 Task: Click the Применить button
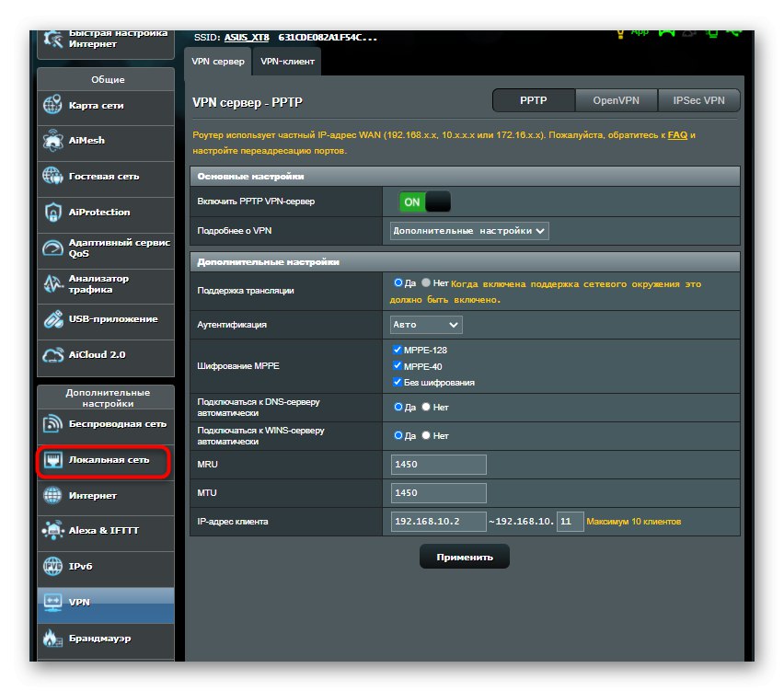point(465,557)
